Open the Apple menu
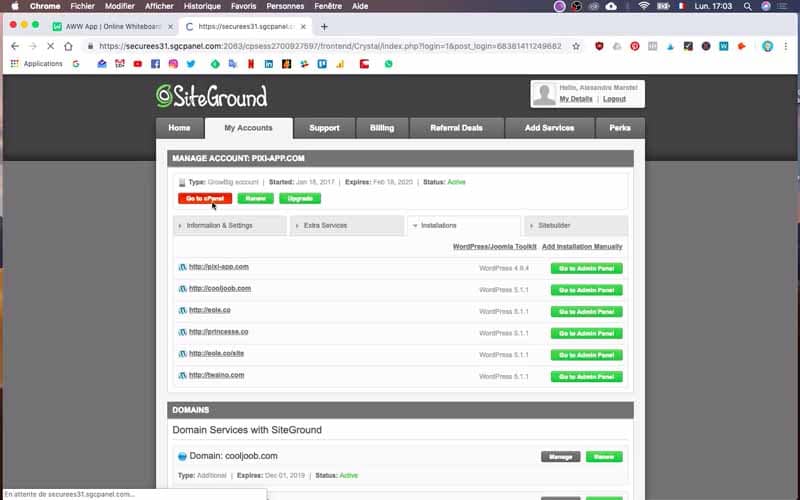Screen dimensions: 800x500 [15, 6]
